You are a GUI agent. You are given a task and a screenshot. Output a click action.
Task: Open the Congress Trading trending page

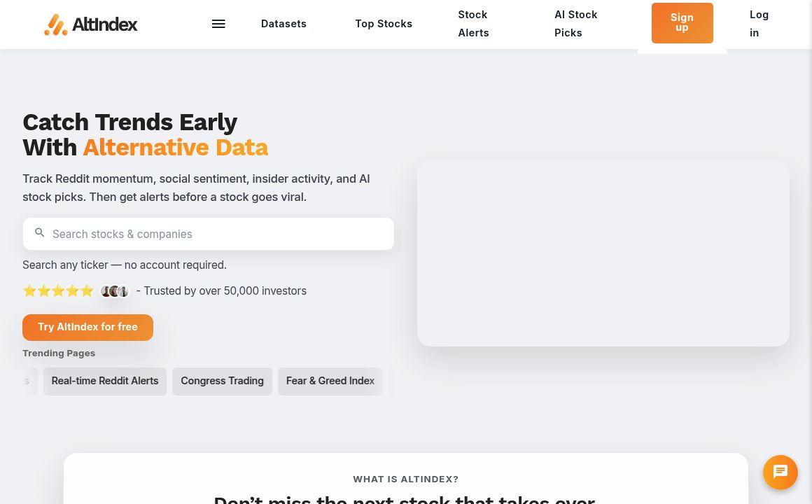(x=222, y=381)
